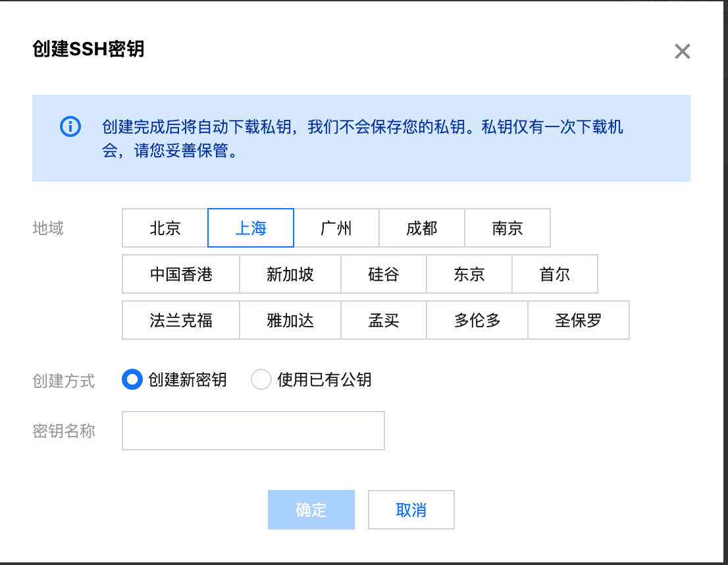The width and height of the screenshot is (728, 565).
Task: Select the 首尔 region
Action: coord(555,274)
